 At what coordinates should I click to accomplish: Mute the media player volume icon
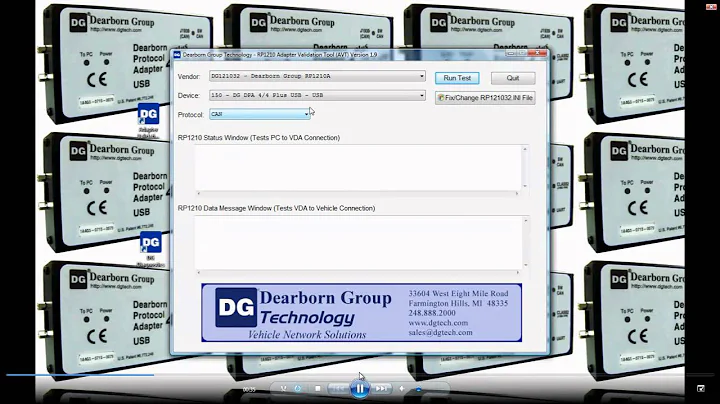click(401, 388)
